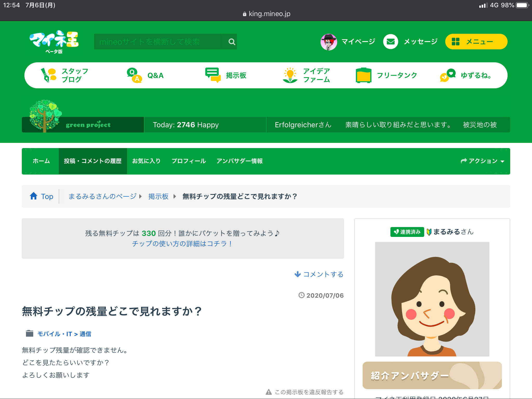Open the Q&A icon
The height and width of the screenshot is (399, 532).
[134, 75]
